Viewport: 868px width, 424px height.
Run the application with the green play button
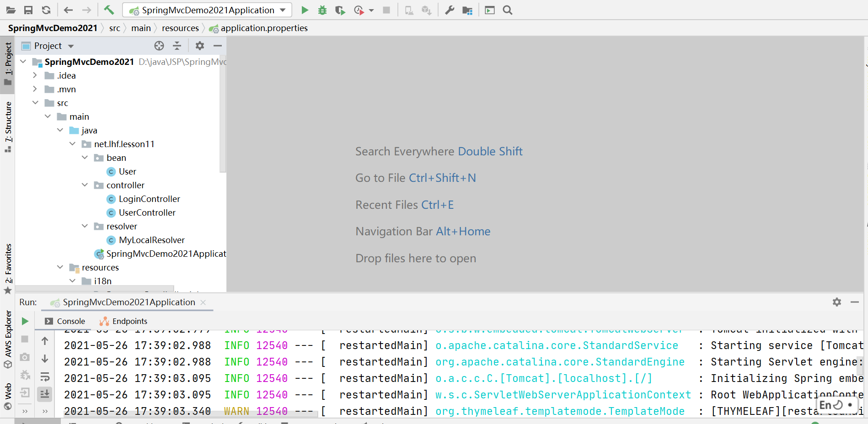pos(305,10)
